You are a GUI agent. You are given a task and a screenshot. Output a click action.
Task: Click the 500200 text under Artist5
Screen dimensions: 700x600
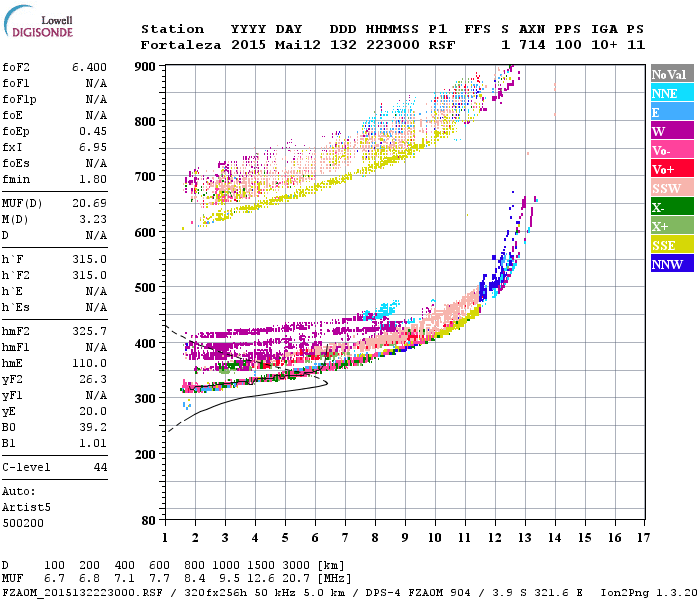[x=23, y=523]
